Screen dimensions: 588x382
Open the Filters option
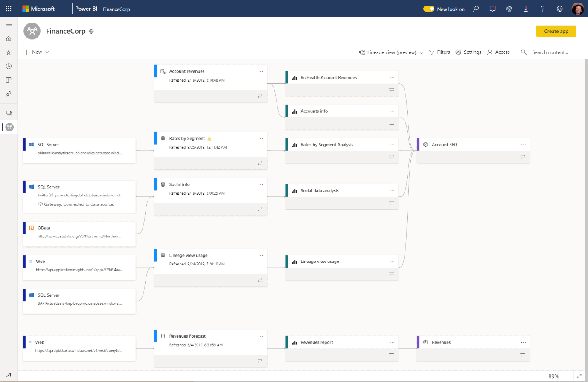(x=439, y=52)
